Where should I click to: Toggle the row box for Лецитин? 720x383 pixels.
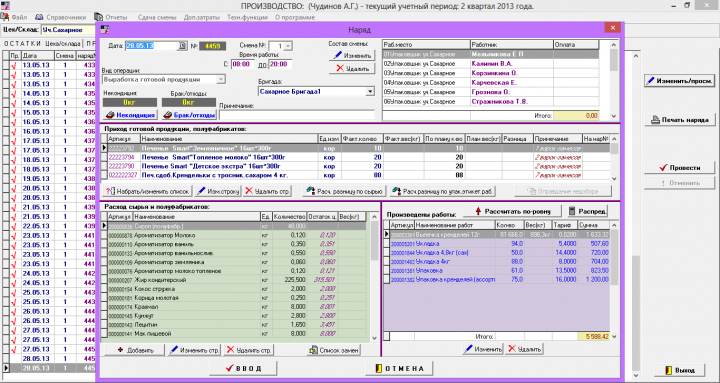(104, 325)
